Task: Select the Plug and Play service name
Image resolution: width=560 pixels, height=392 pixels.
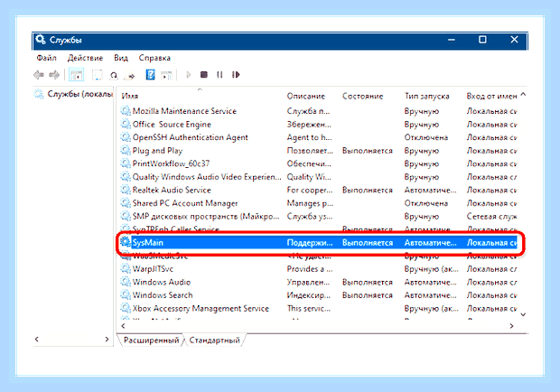Action: (157, 151)
